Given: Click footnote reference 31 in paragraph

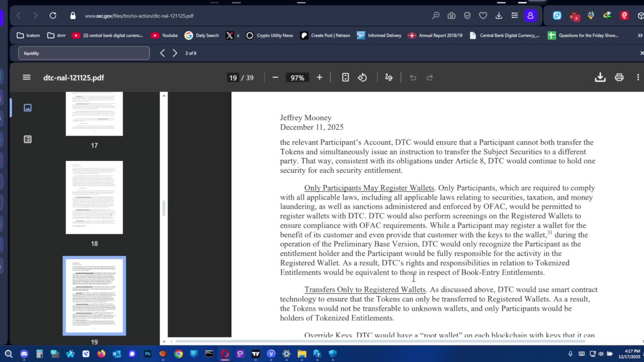Looking at the screenshot, I should pos(549,233).
